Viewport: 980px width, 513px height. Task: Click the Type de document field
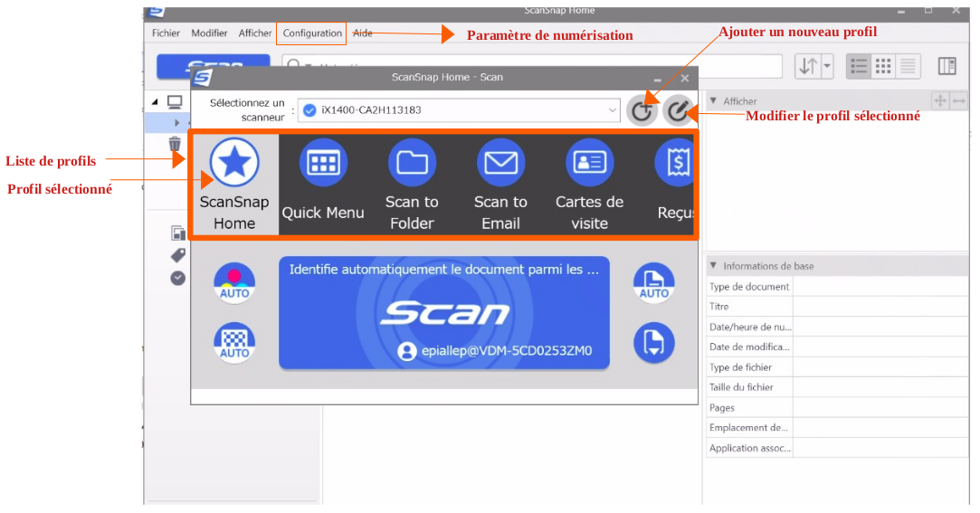[x=880, y=286]
